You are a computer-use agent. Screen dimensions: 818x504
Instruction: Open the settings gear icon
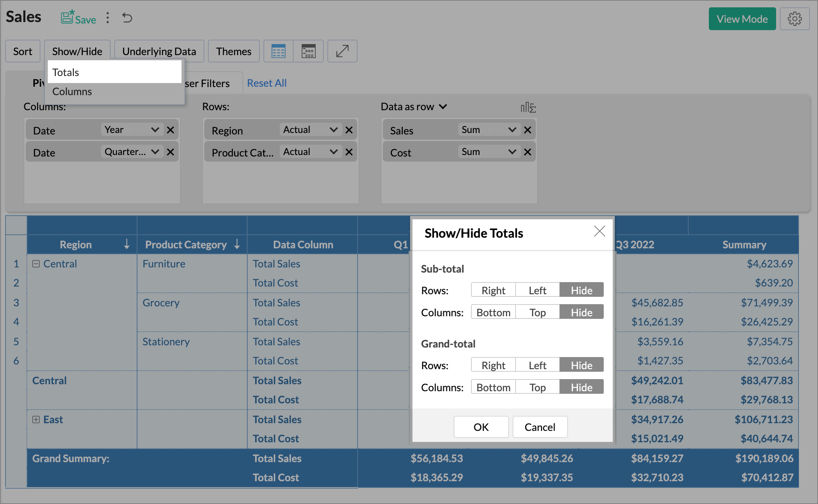pos(794,19)
